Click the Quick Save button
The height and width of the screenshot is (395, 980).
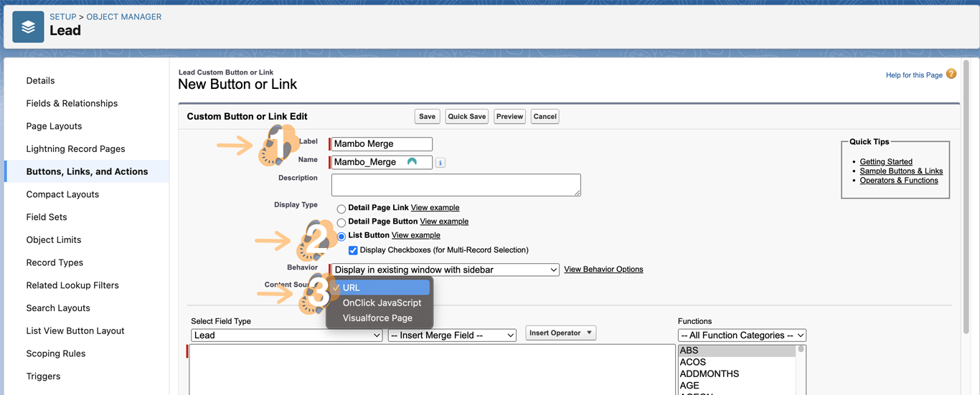(467, 116)
